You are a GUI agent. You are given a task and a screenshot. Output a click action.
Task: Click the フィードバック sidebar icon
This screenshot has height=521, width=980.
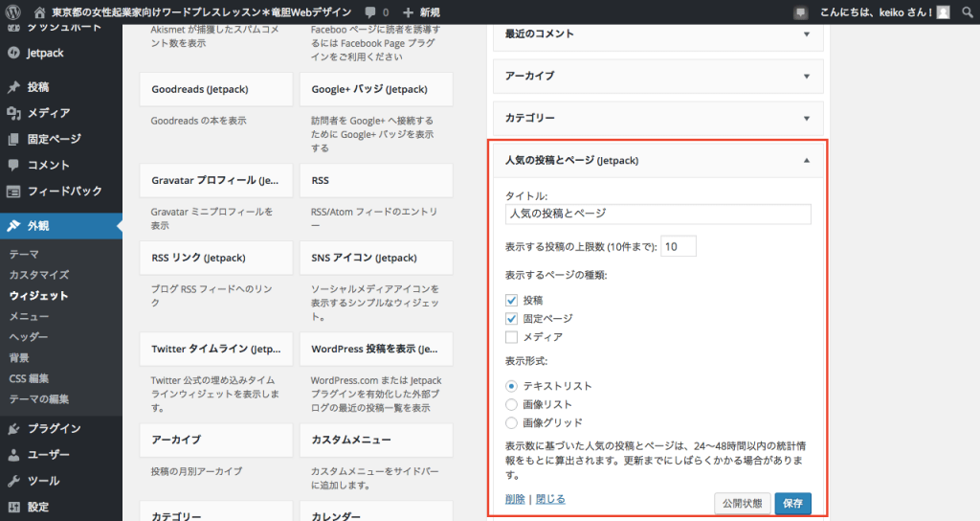point(13,192)
